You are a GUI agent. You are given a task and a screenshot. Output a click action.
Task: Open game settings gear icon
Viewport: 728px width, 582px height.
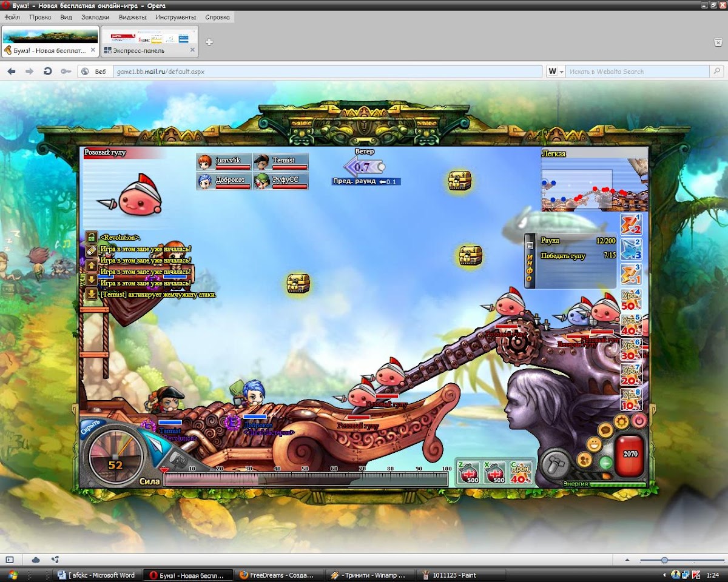coord(621,421)
